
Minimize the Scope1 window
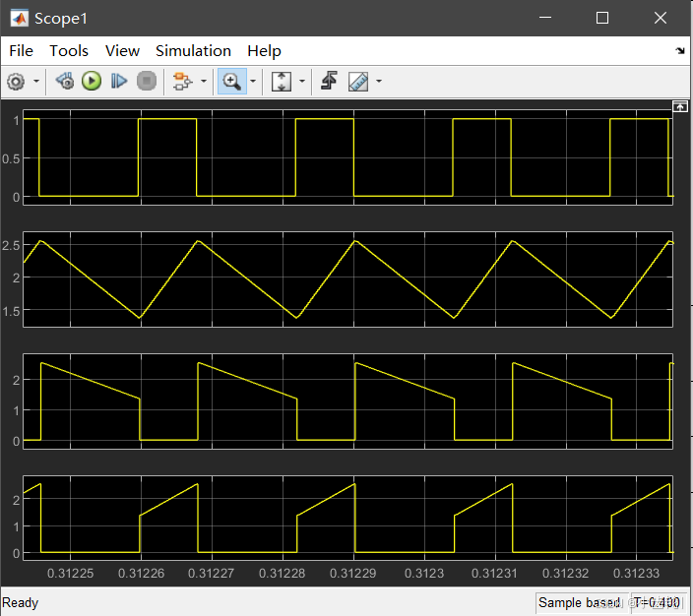click(545, 18)
